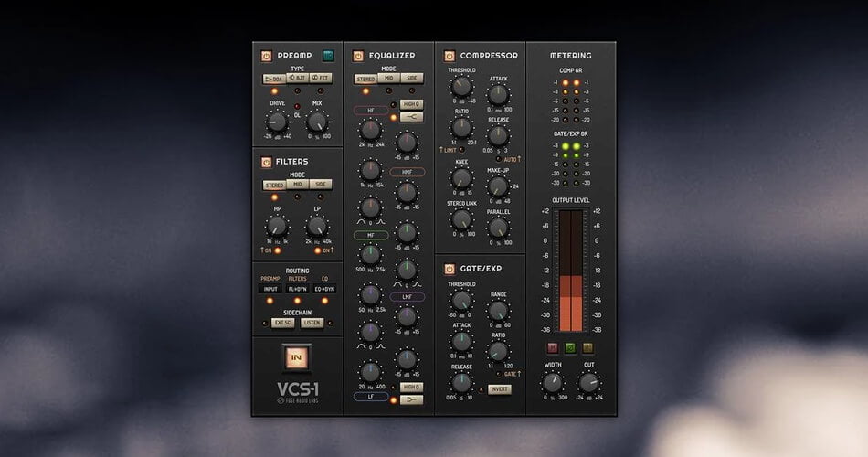Image resolution: width=868 pixels, height=457 pixels.
Task: Select the DOA preamp type
Action: coord(275,79)
